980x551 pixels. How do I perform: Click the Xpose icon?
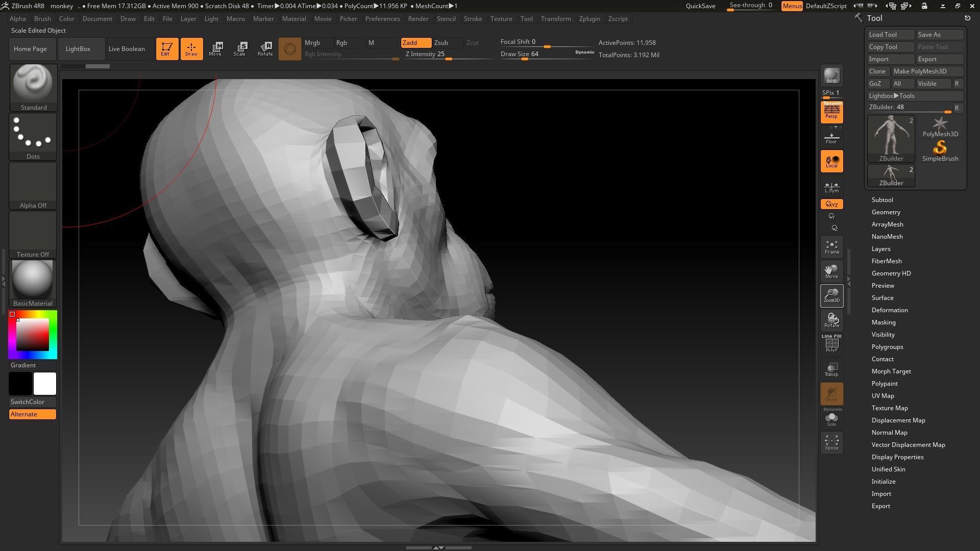pyautogui.click(x=831, y=442)
